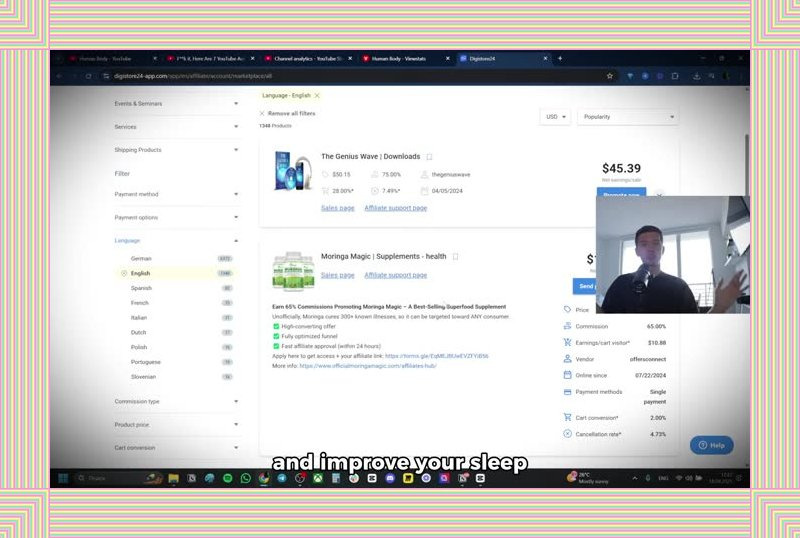This screenshot has height=538, width=800.
Task: Reload the Digistore24 page
Action: coord(88,76)
